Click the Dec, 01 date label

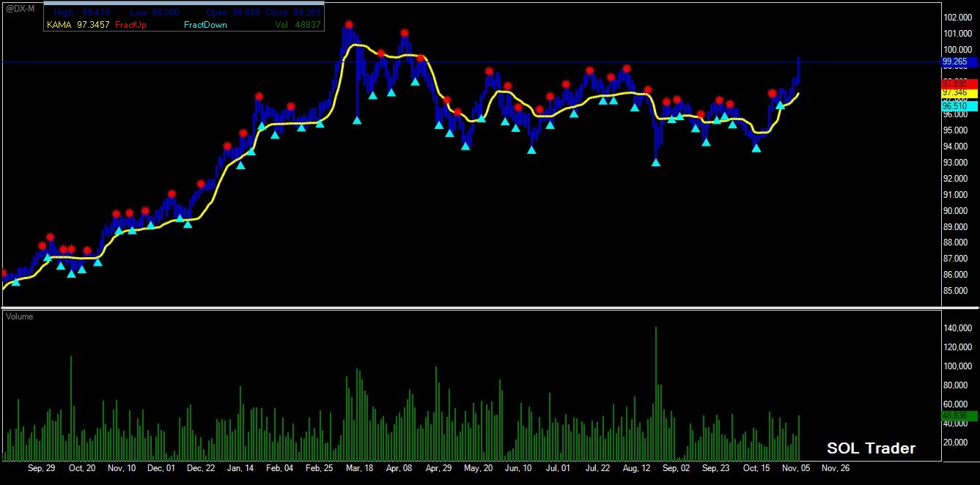pyautogui.click(x=161, y=468)
